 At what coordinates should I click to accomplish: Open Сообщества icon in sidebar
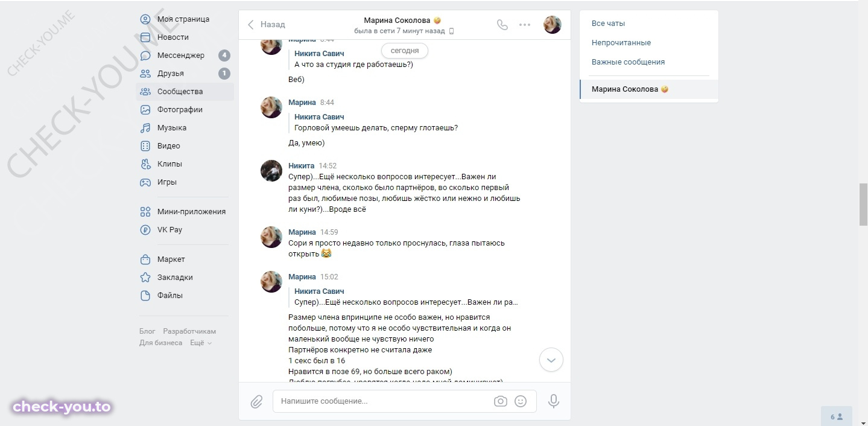tap(145, 92)
